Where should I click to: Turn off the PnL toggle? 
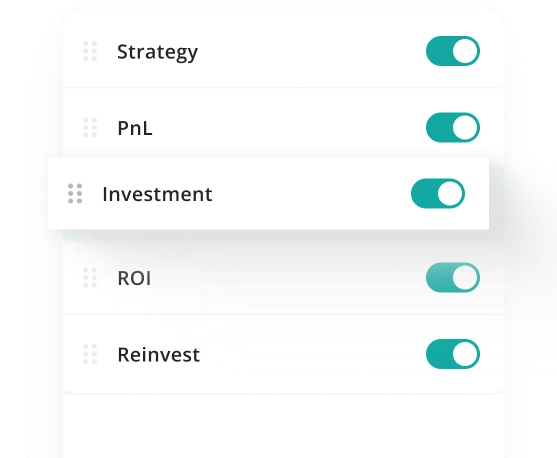point(453,128)
